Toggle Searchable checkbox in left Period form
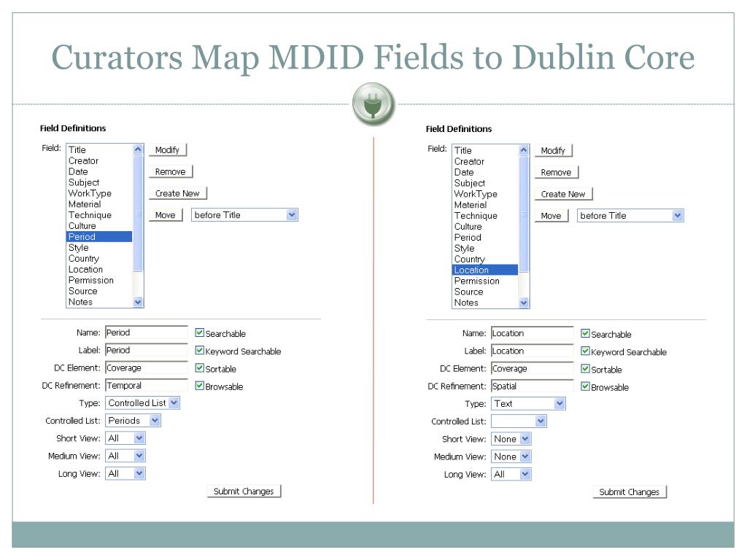747x560 pixels. pyautogui.click(x=200, y=332)
